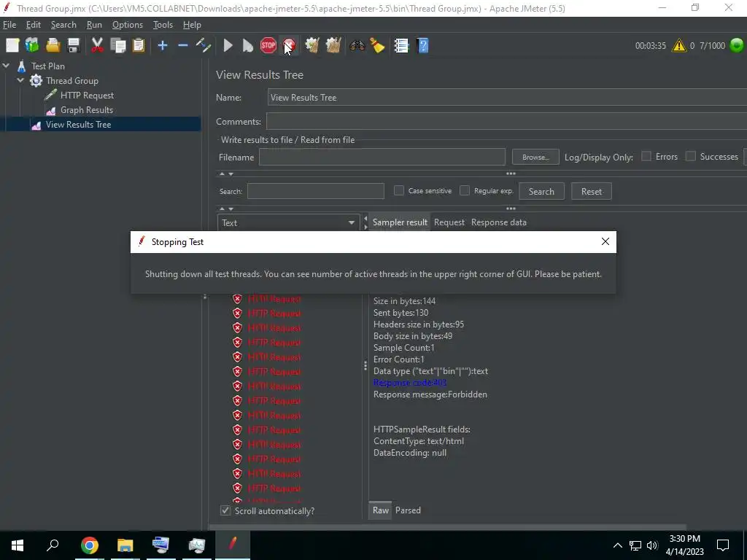The width and height of the screenshot is (747, 560).
Task: Select View Results Tree in the tree
Action: tap(78, 125)
